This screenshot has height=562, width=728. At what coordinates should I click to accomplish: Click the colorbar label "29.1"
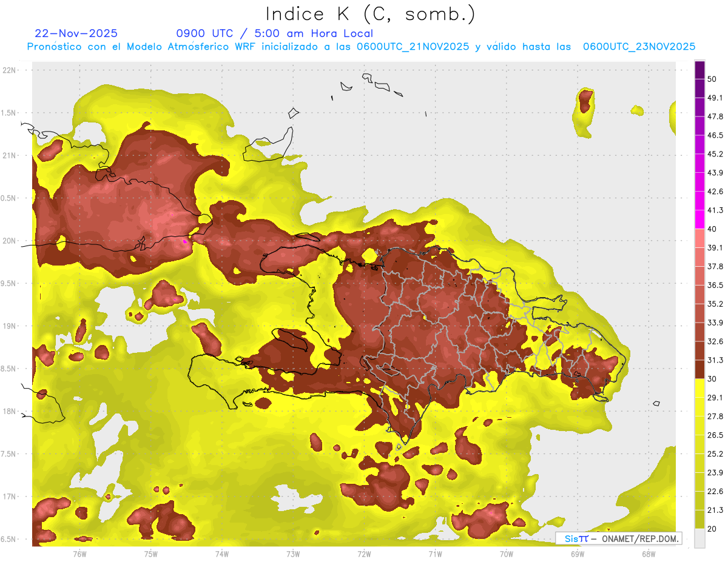point(715,398)
